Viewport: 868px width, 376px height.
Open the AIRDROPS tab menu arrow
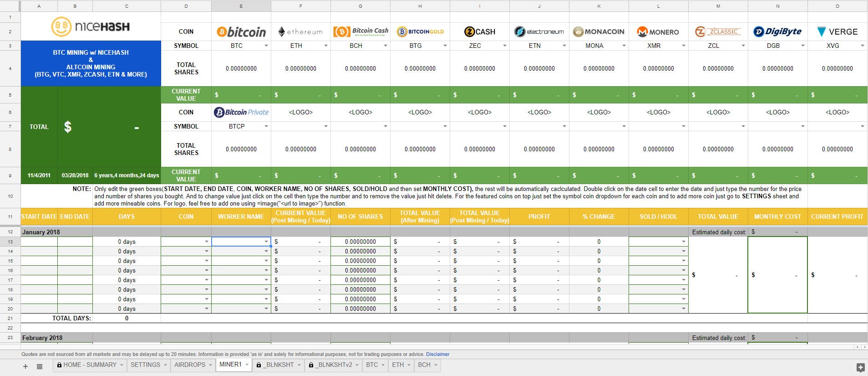[211, 365]
